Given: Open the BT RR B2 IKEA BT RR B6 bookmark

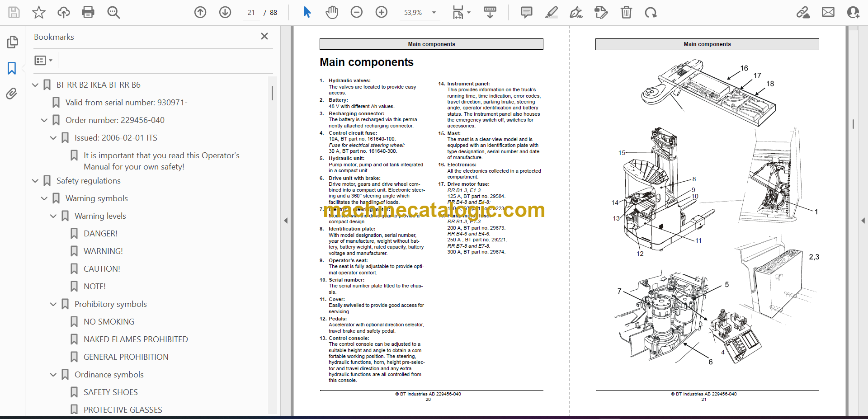Looking at the screenshot, I should (99, 85).
